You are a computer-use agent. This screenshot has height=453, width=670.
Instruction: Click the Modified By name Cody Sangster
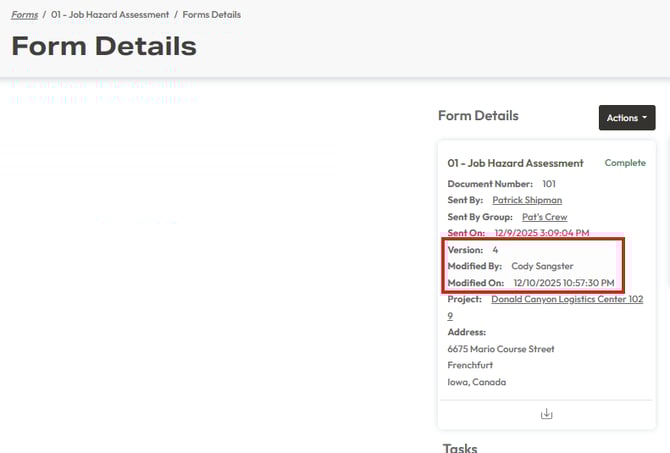pos(543,266)
